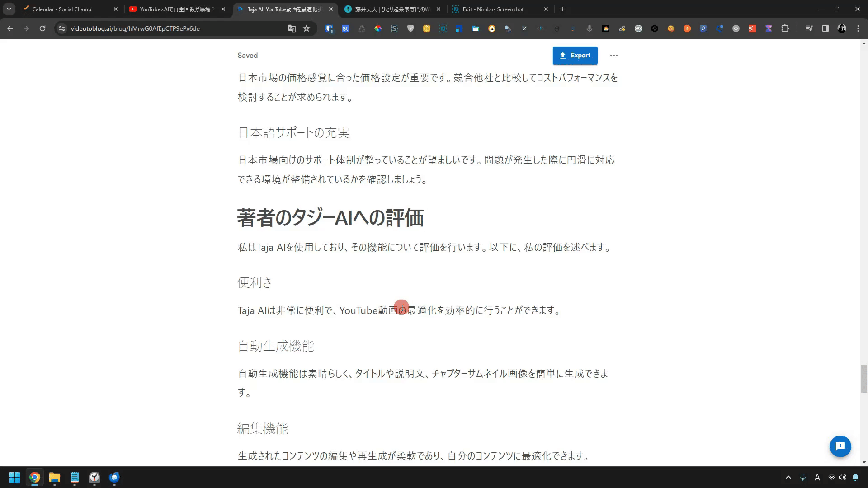Bookmark this page with star icon
Viewport: 868px width, 488px height.
click(307, 28)
